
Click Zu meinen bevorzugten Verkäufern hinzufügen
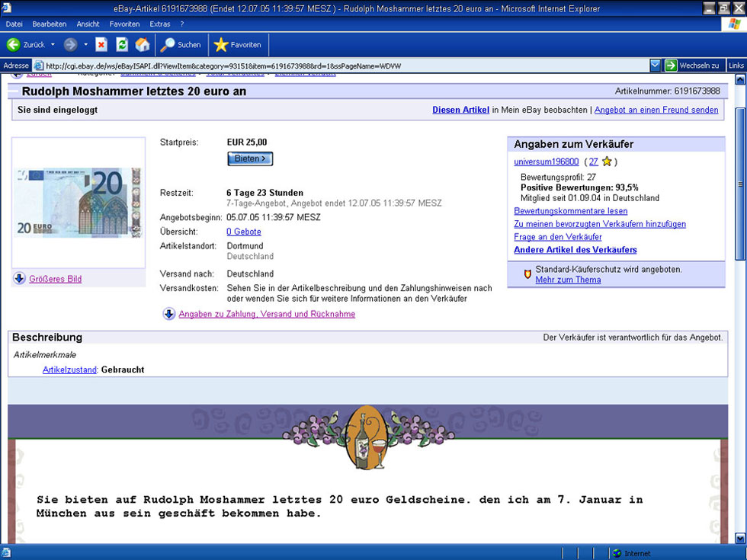[x=600, y=224]
